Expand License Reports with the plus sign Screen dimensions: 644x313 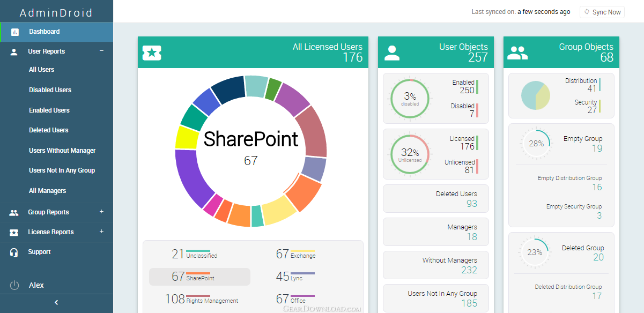click(x=101, y=232)
